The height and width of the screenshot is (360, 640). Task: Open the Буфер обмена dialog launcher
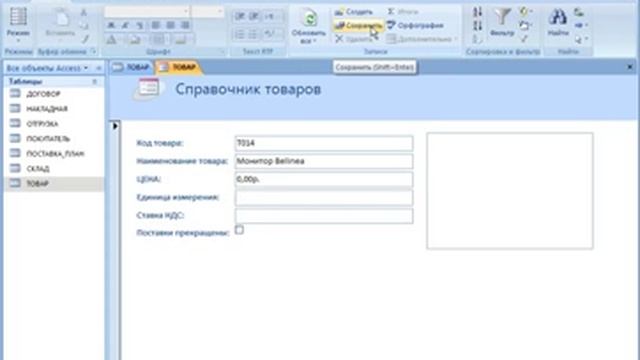tap(93, 51)
